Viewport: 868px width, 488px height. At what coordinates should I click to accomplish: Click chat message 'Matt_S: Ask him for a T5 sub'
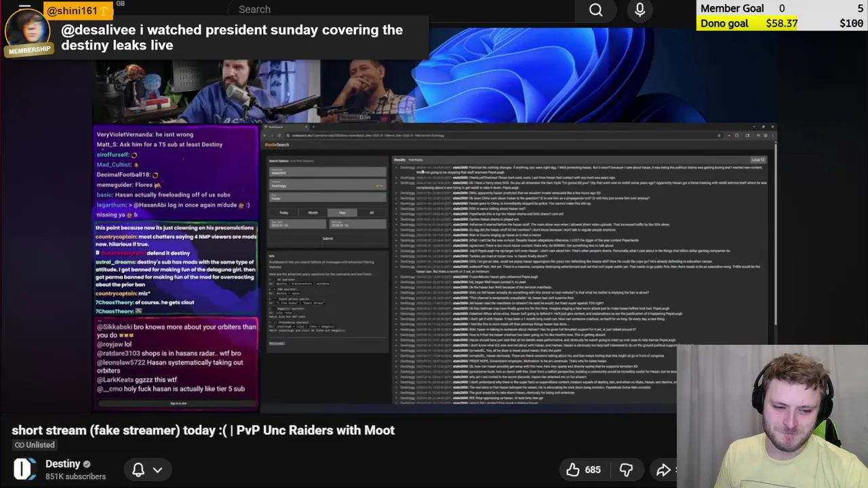(x=159, y=144)
